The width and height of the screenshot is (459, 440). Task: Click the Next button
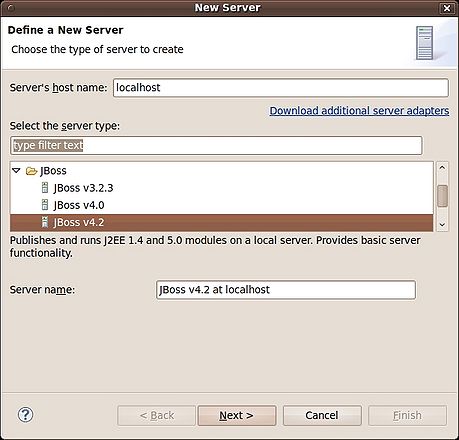[237, 415]
